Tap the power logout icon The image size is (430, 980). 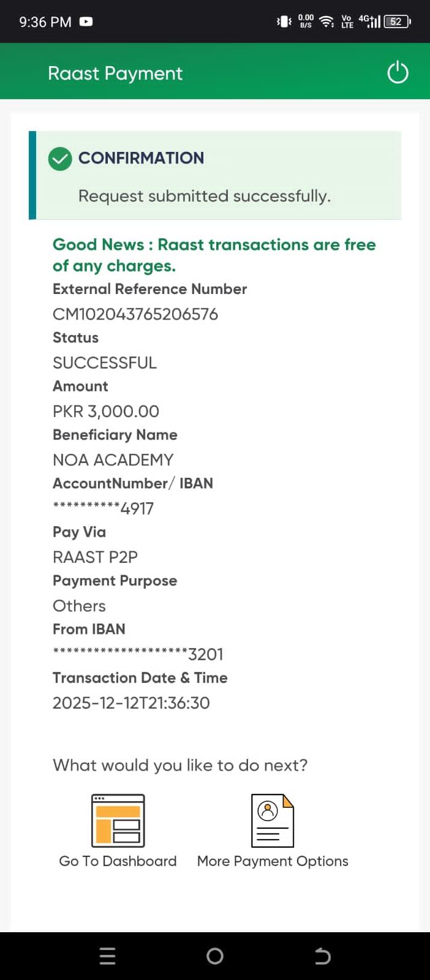tap(398, 73)
